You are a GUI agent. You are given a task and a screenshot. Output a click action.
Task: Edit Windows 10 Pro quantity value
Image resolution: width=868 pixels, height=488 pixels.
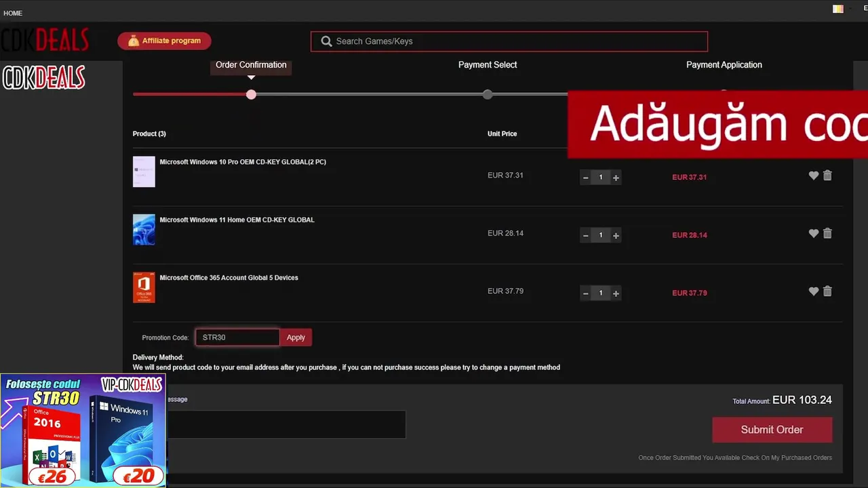tap(601, 178)
